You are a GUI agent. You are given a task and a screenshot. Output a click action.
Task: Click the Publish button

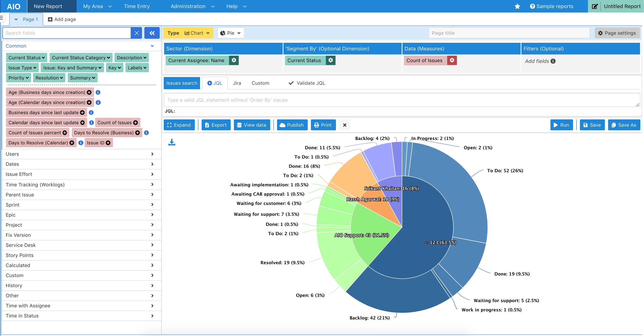coord(292,125)
